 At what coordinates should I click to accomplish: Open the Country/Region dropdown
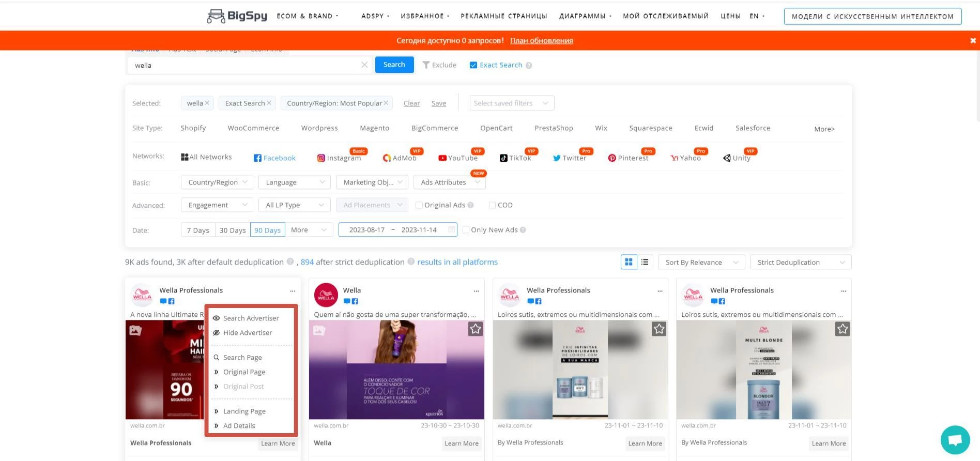(x=217, y=182)
